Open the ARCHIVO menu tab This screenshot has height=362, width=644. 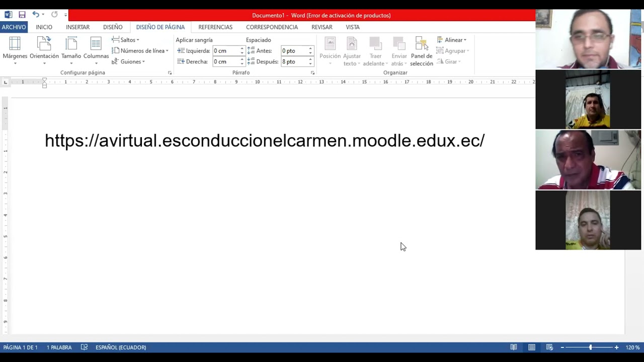click(14, 27)
